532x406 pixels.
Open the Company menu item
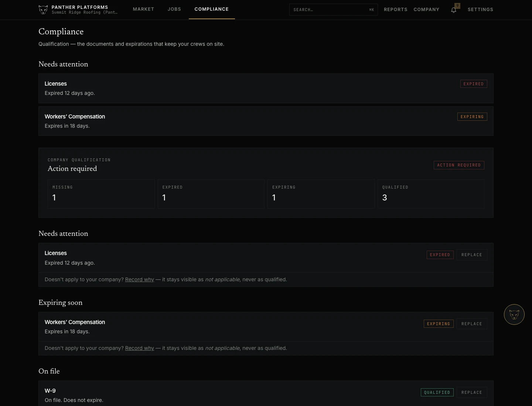click(x=426, y=10)
